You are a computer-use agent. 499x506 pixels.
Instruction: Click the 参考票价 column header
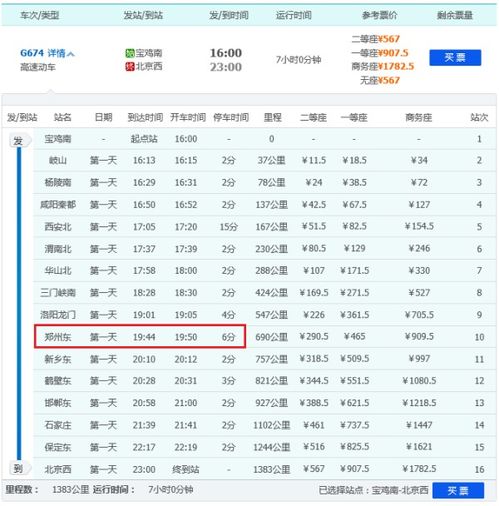(x=380, y=15)
